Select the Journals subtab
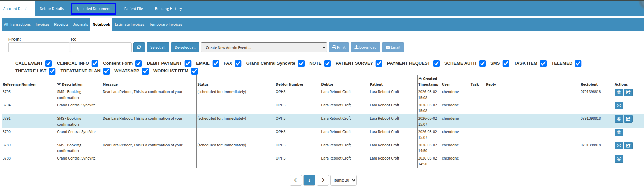 click(x=81, y=24)
